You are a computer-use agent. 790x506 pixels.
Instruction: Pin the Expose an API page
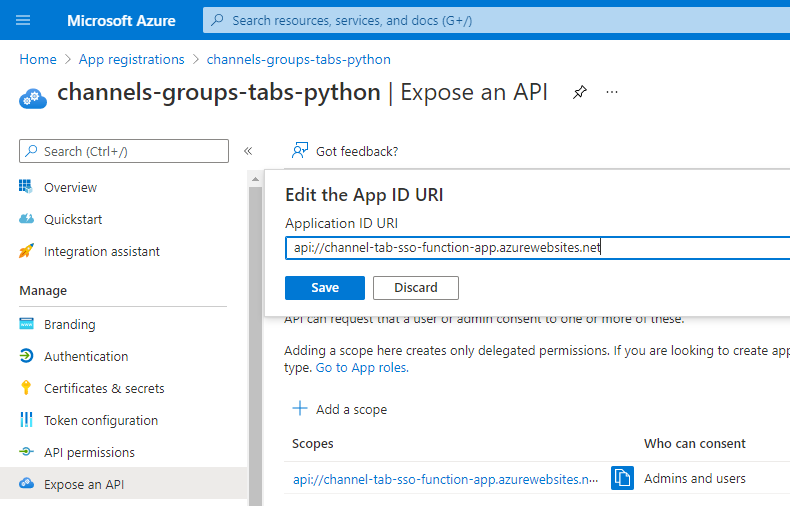pyautogui.click(x=580, y=92)
